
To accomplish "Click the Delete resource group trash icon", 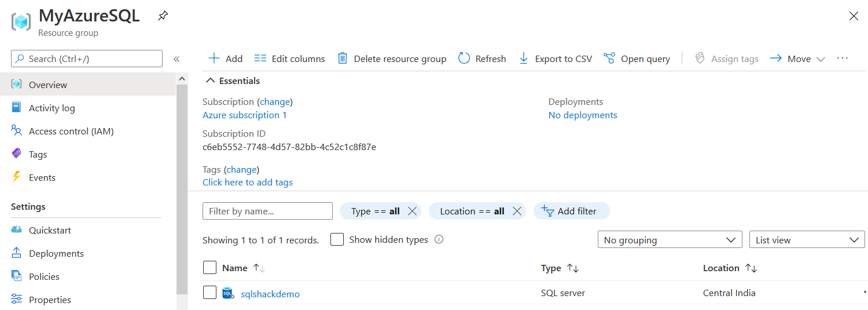I will pos(343,59).
